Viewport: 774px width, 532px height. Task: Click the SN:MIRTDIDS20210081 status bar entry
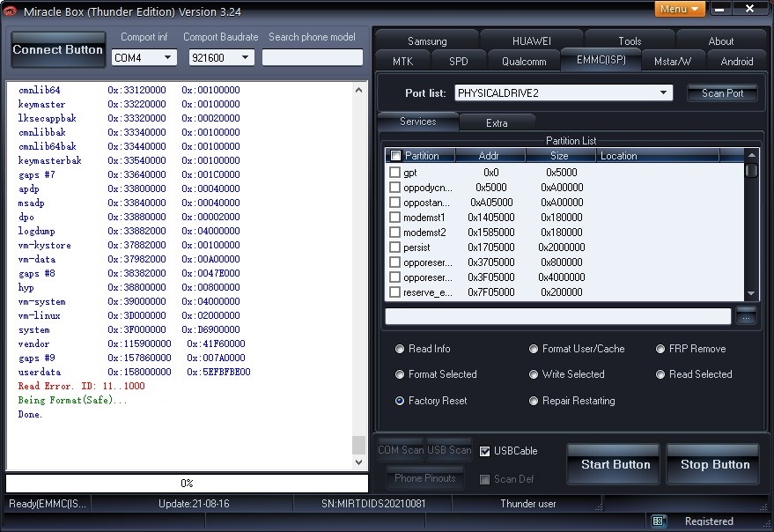[372, 504]
